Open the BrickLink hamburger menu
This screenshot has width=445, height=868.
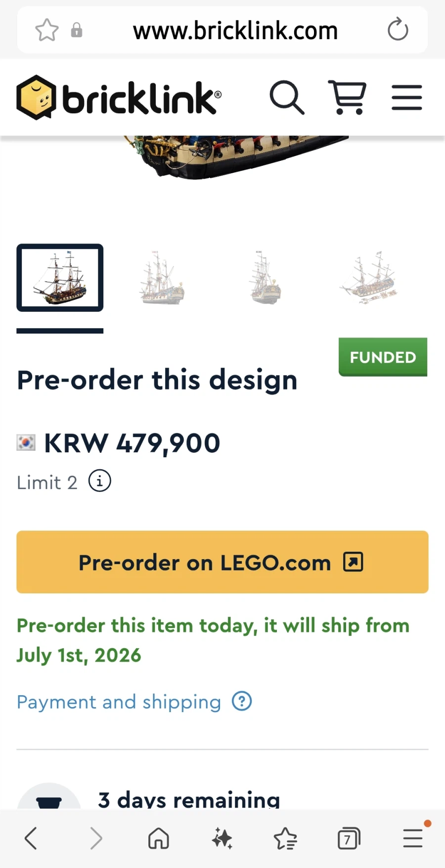406,97
